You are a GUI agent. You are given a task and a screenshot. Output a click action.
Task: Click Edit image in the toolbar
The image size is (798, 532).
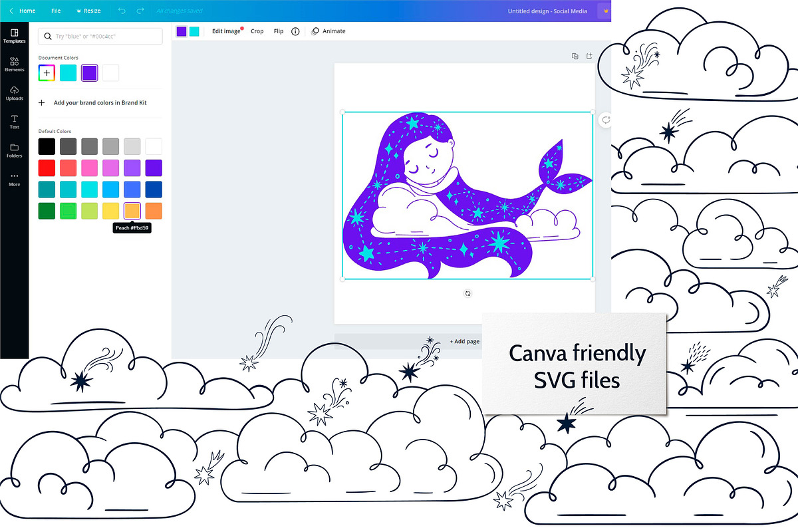point(227,31)
